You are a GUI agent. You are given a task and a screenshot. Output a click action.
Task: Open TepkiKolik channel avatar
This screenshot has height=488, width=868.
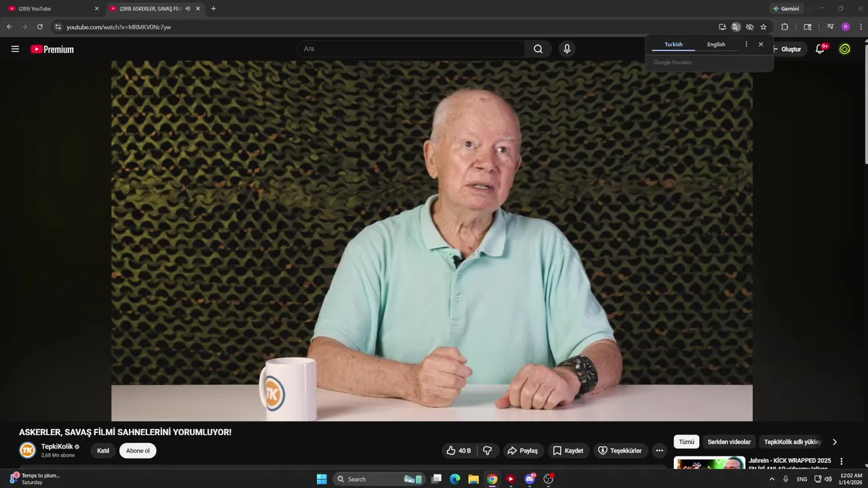(27, 450)
